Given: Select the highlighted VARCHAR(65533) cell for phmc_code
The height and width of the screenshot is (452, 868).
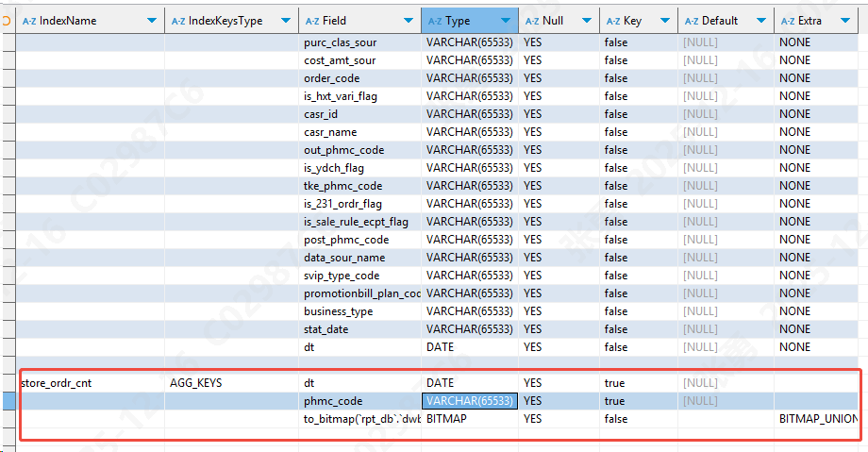Looking at the screenshot, I should coord(470,401).
